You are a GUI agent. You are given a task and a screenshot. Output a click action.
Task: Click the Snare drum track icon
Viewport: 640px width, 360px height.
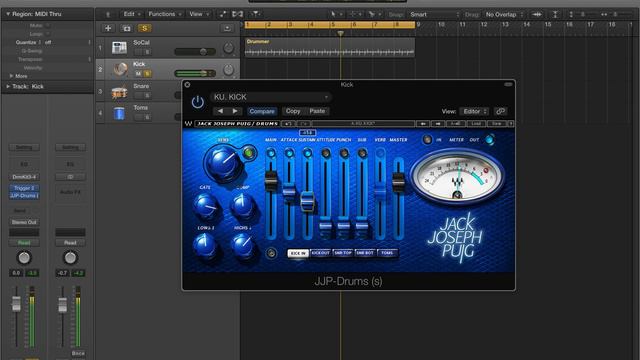[x=119, y=91]
